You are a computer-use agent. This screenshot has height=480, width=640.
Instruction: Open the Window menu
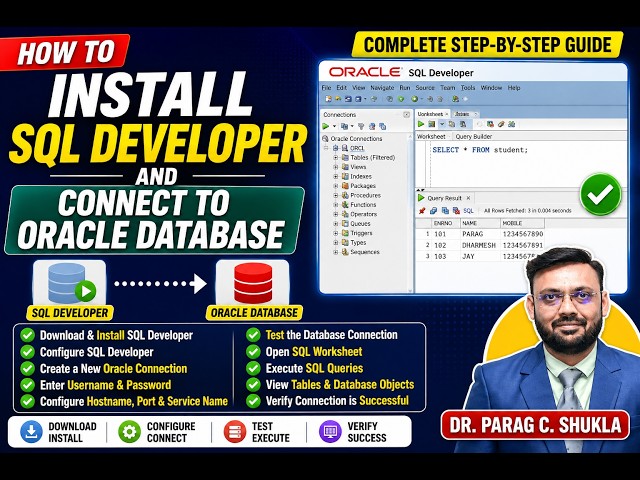[491, 88]
